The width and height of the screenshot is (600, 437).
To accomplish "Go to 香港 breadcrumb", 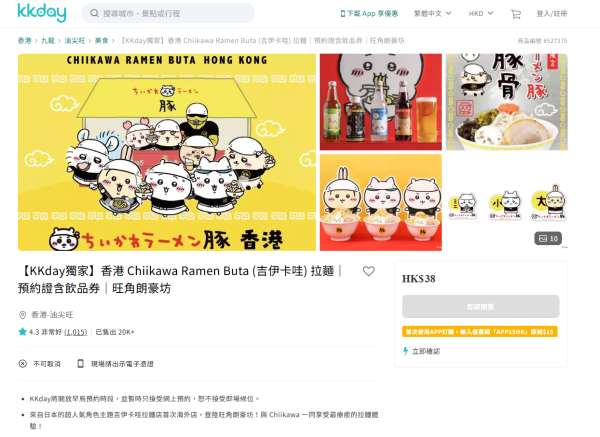I will pos(24,41).
